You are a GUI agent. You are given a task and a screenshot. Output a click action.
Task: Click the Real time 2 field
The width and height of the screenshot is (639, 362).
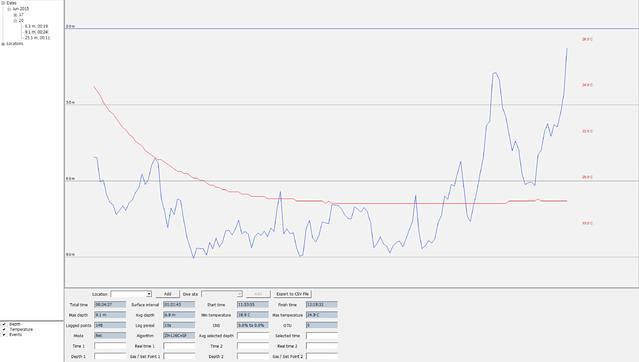[322, 346]
